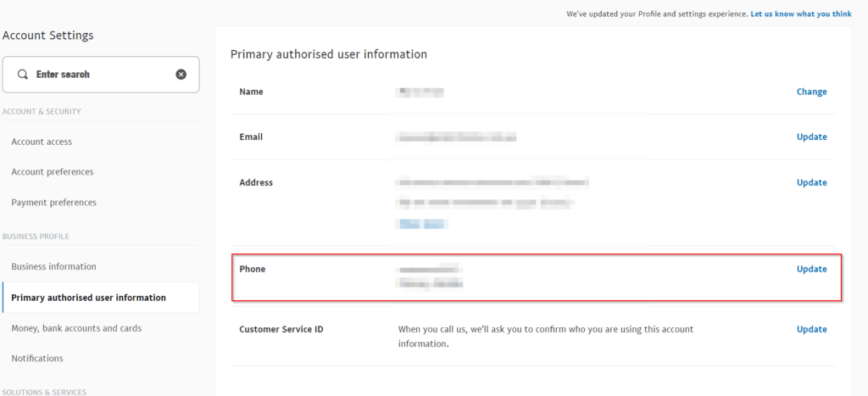Click the 'BUSINESS PROFILE' section header
This screenshot has height=396, width=868.
[36, 237]
